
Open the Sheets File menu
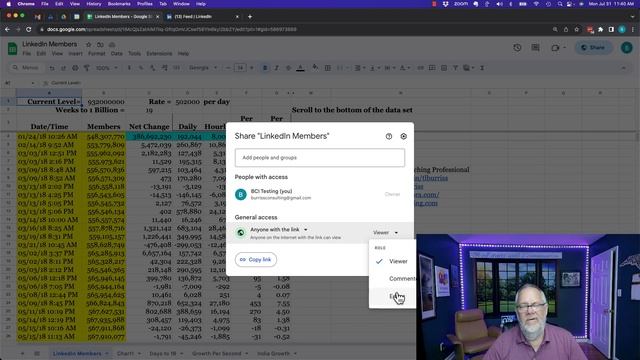pos(27,53)
